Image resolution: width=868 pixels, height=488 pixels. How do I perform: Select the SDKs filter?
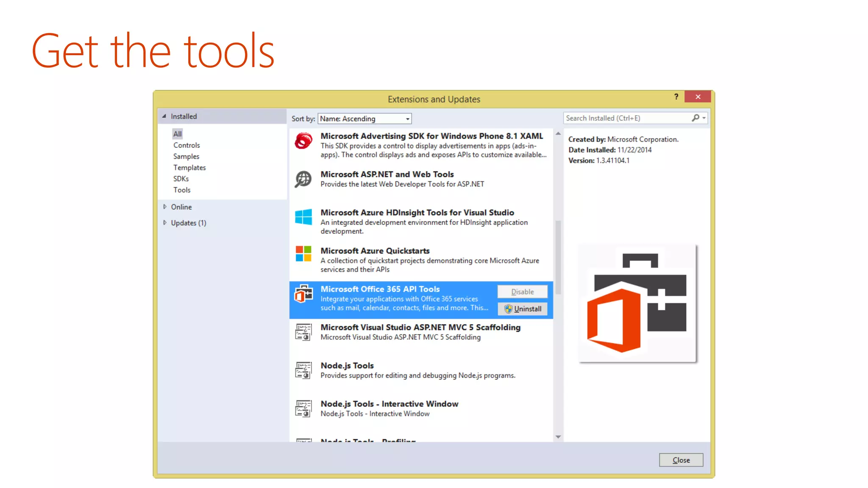[181, 179]
